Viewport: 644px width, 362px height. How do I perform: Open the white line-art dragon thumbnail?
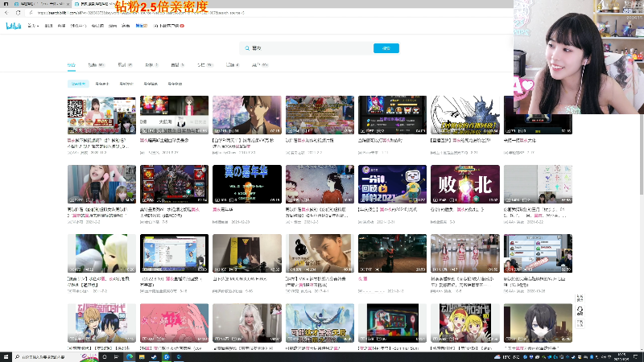(465, 115)
